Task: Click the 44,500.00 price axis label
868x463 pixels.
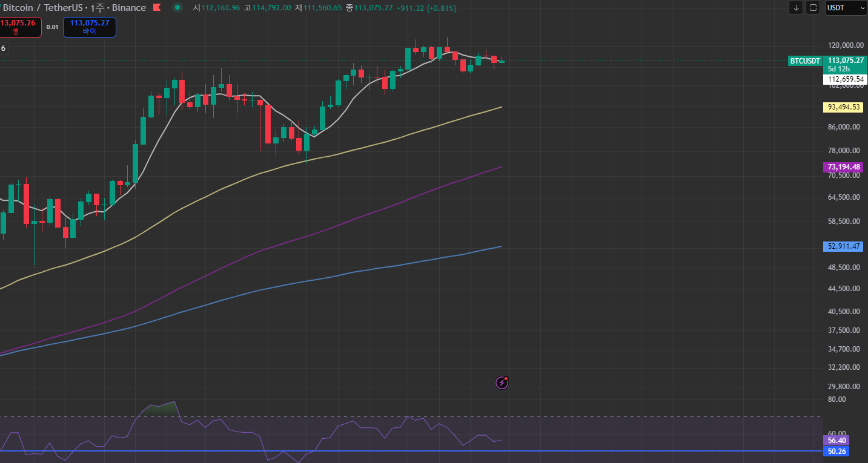Action: point(844,289)
